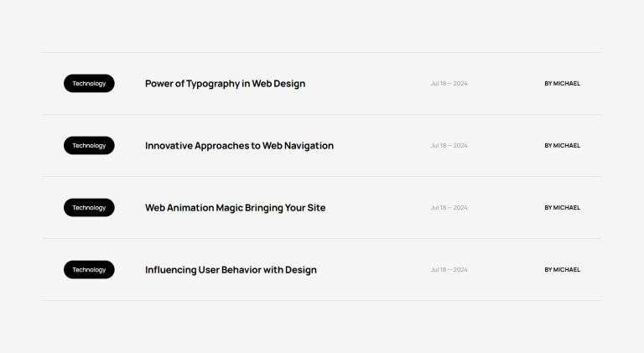
Task: Click the Technology tag for Influencing User Behavior
Action: pos(89,270)
